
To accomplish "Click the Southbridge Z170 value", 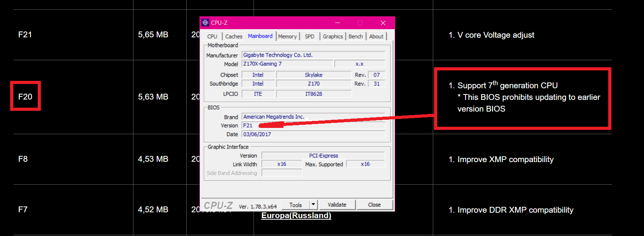I will click(x=314, y=84).
